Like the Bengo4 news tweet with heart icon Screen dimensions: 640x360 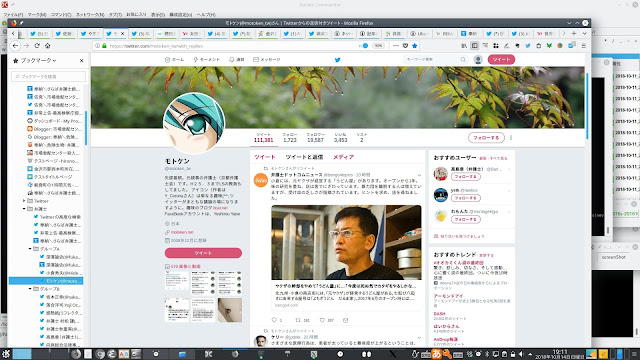click(x=322, y=320)
